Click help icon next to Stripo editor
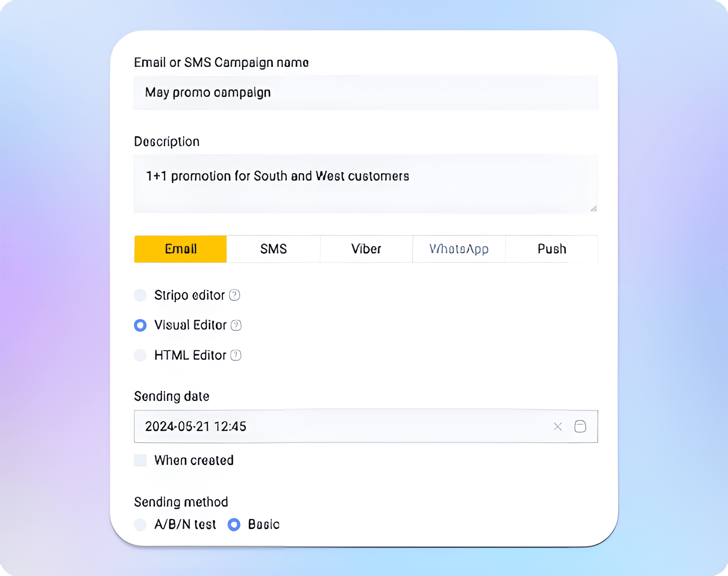 (235, 295)
